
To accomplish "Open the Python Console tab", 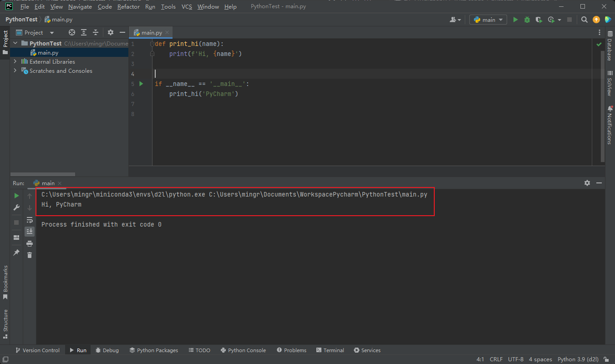I will [x=243, y=350].
